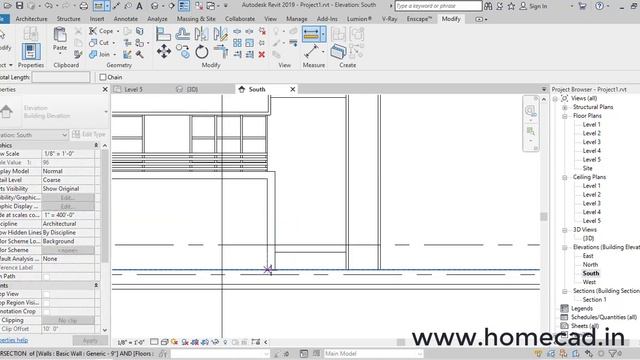Click the visual style icon in view control bar

(164, 342)
